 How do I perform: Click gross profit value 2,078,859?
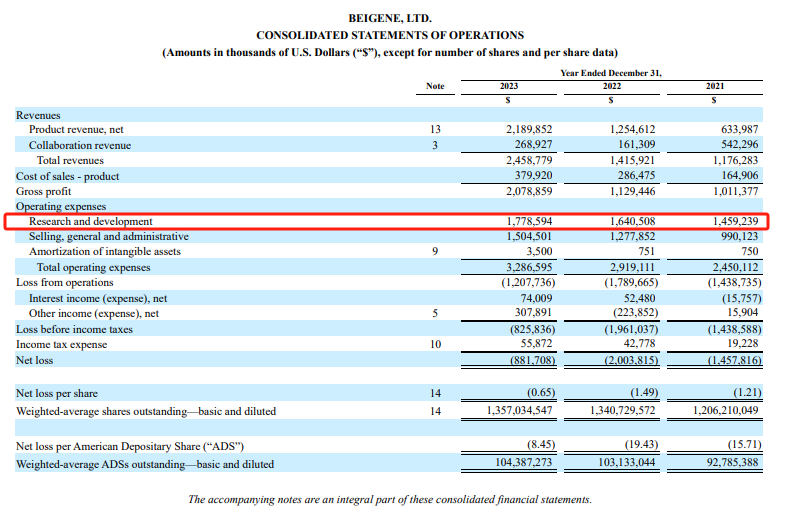tap(529, 191)
